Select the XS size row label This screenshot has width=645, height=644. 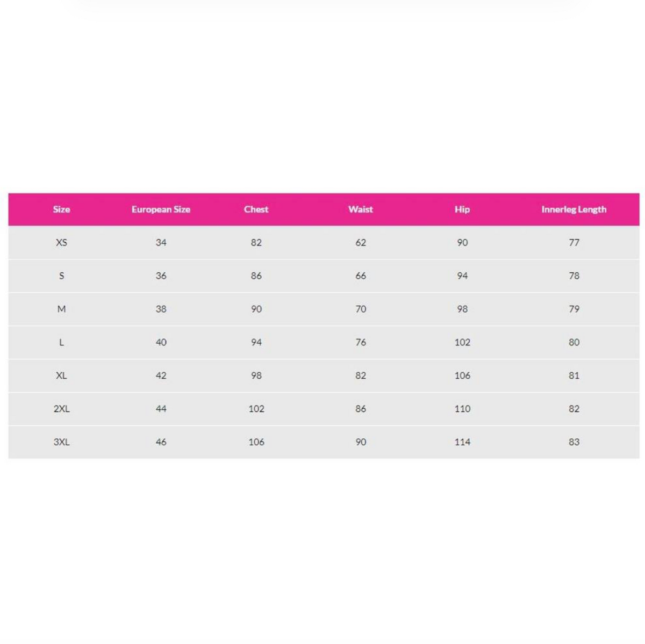click(61, 243)
